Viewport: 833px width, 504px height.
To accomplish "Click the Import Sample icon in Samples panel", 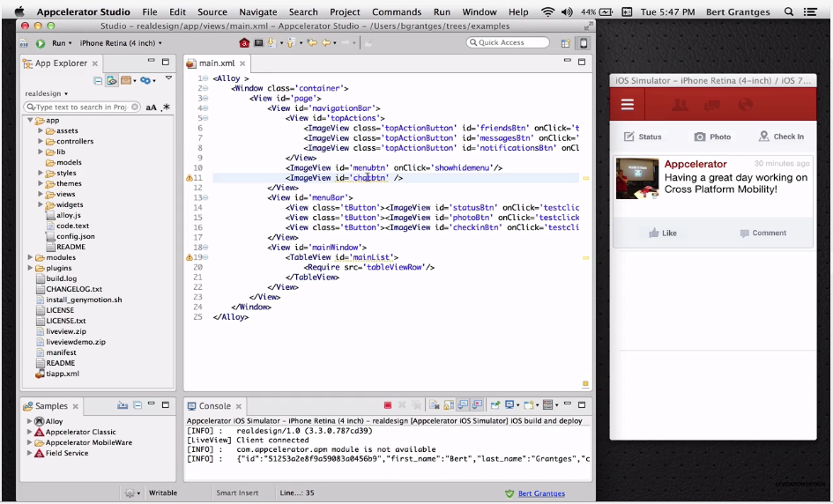I will 123,405.
